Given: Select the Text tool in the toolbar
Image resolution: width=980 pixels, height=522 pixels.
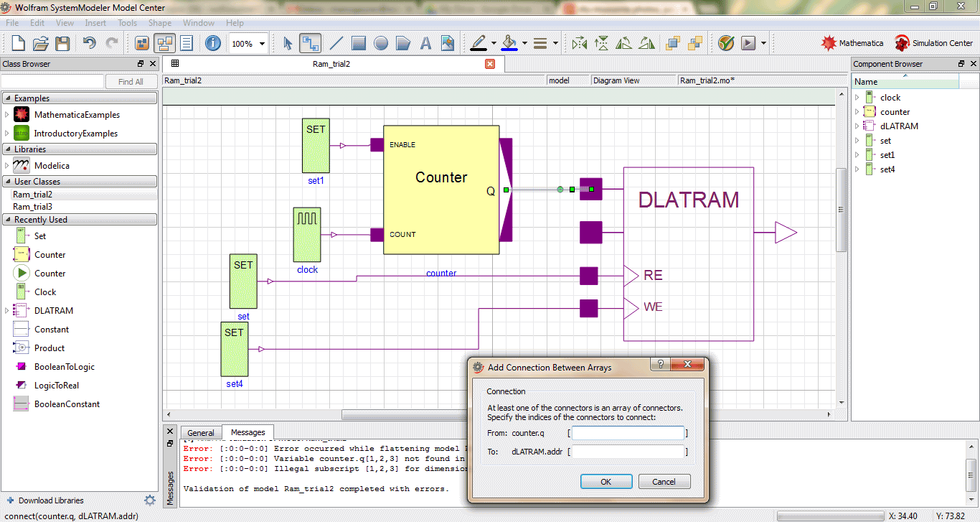Looking at the screenshot, I should point(425,43).
